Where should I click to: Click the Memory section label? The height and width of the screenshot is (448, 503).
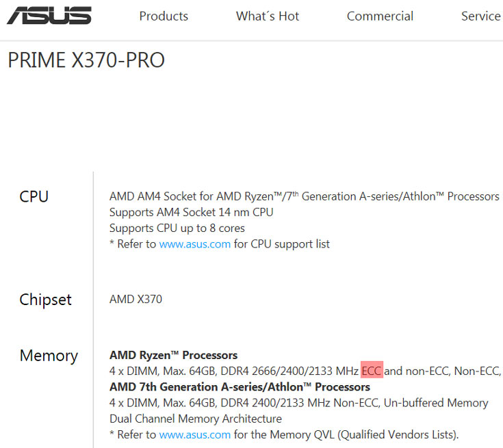pyautogui.click(x=49, y=356)
